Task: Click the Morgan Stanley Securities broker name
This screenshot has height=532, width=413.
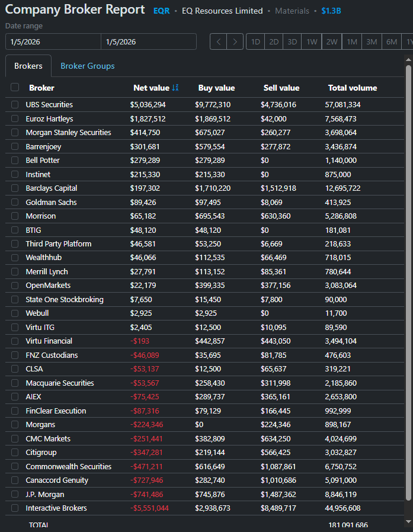Action: (x=69, y=132)
